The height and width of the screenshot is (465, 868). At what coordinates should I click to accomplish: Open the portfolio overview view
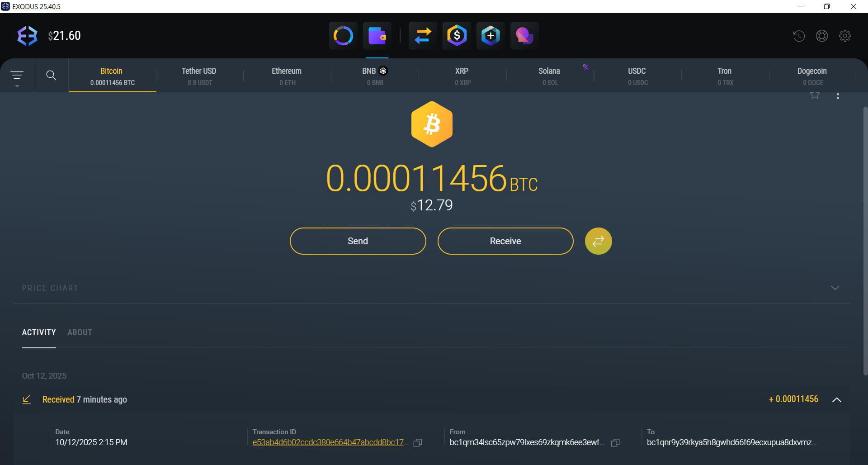tap(343, 35)
